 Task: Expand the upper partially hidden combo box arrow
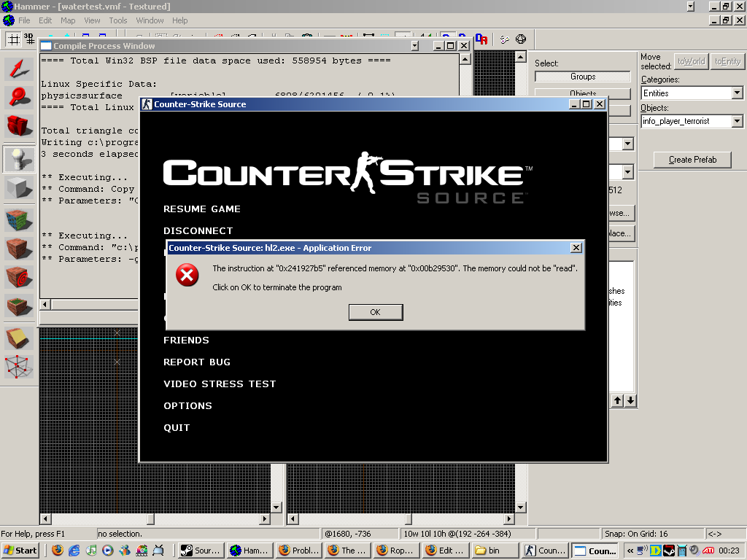click(627, 144)
